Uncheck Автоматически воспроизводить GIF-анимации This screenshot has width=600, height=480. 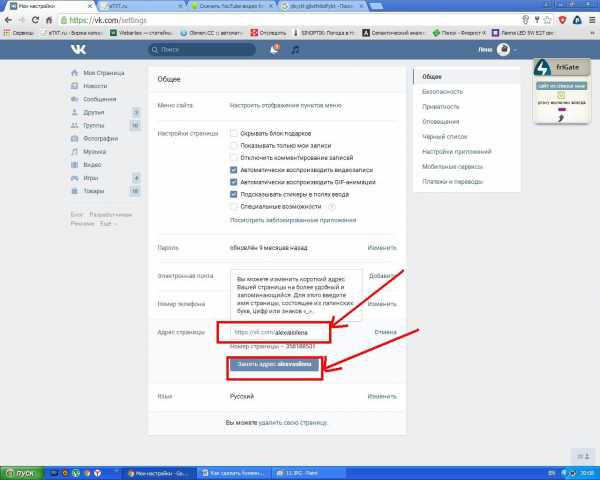point(233,182)
